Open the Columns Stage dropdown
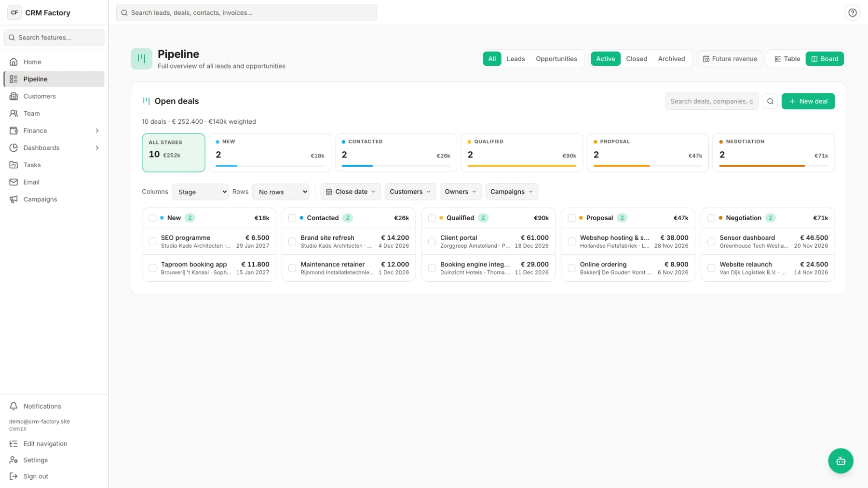 [x=200, y=192]
